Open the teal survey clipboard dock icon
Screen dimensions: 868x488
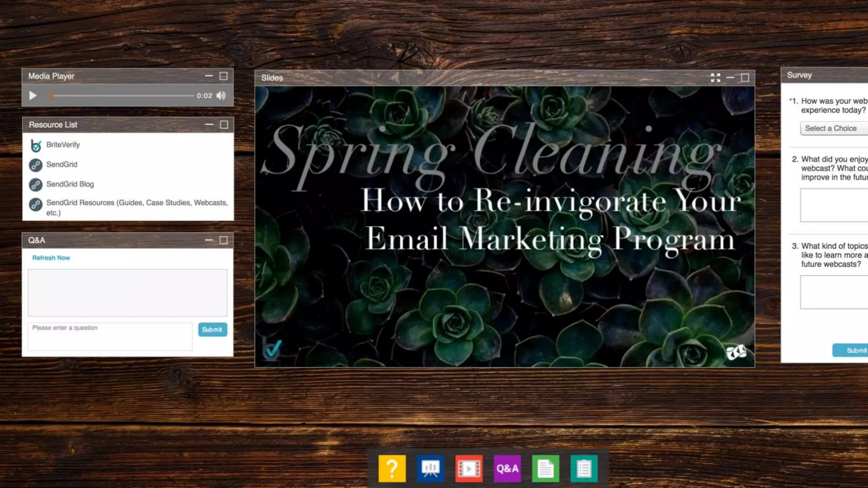pyautogui.click(x=584, y=469)
